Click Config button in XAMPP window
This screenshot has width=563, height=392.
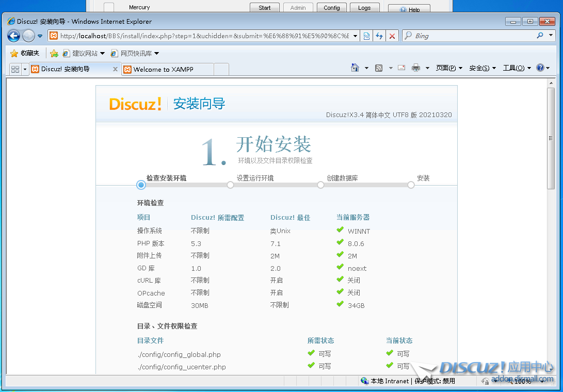pyautogui.click(x=332, y=8)
